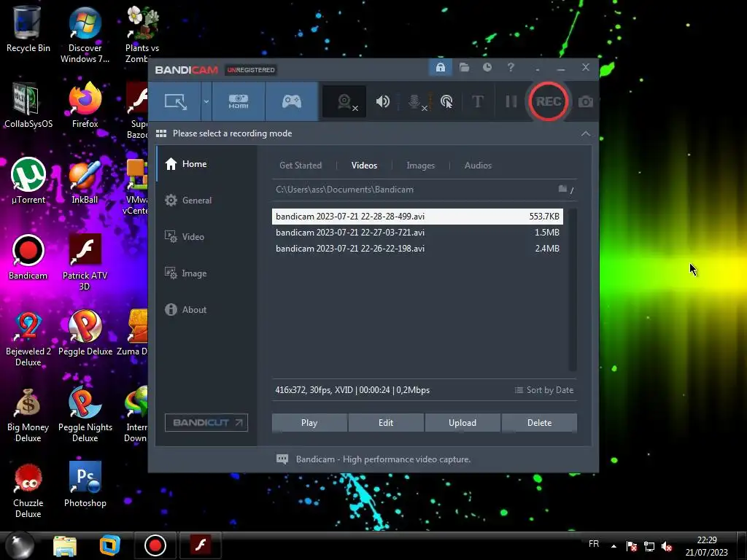The image size is (747, 560).
Task: Open the Video settings section
Action: tap(206, 237)
